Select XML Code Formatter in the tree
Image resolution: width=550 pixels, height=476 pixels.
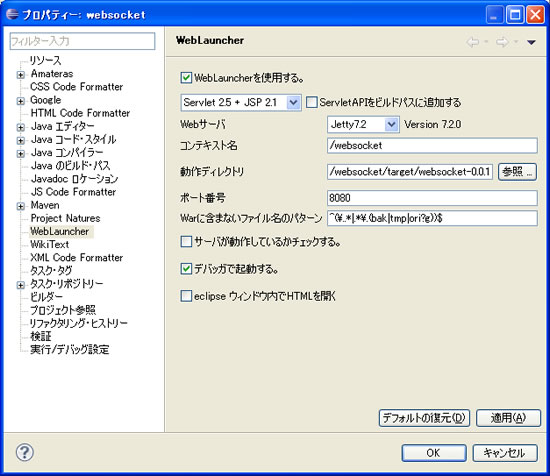[x=76, y=257]
